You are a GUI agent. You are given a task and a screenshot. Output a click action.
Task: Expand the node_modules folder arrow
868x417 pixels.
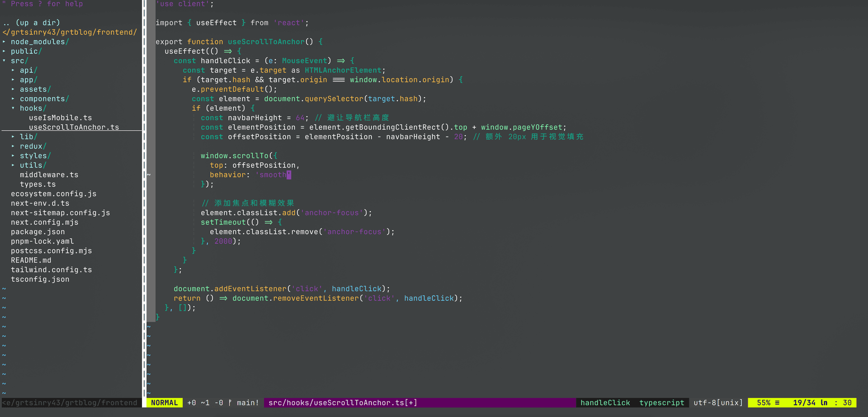coord(4,42)
